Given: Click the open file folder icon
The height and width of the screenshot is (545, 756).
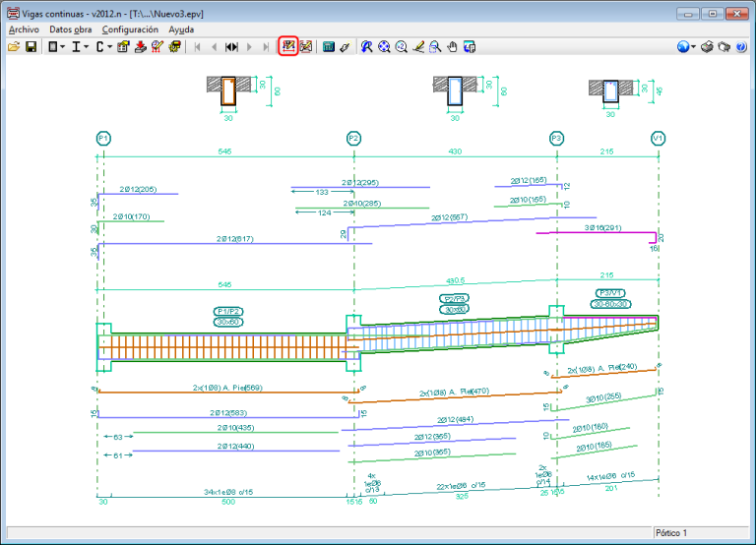Looking at the screenshot, I should pyautogui.click(x=14, y=46).
